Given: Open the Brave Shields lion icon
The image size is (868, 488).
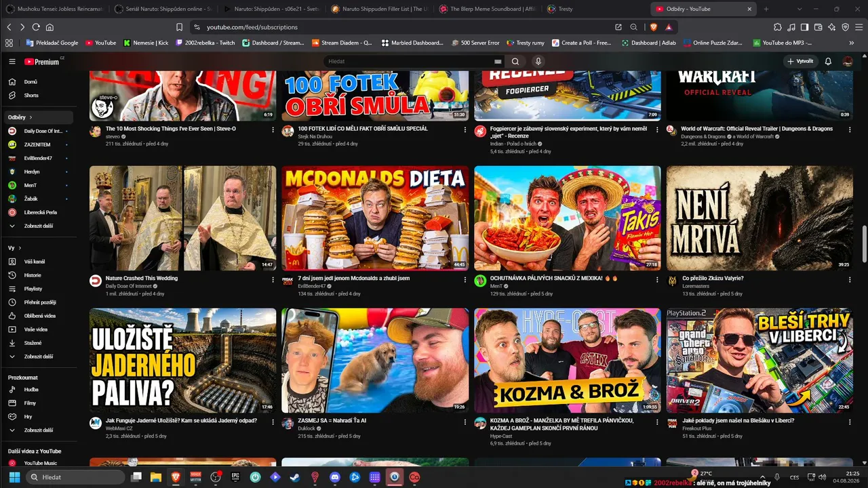Looking at the screenshot, I should click(654, 27).
